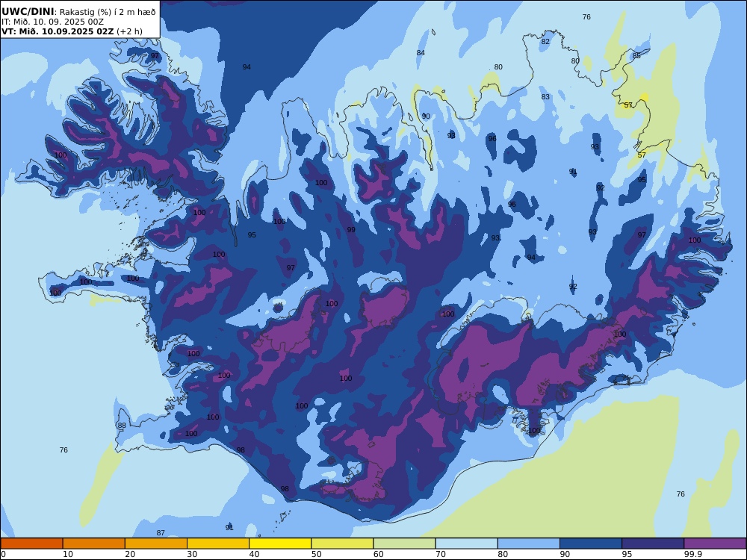The height and width of the screenshot is (560, 747).
Task: Click the '20' label on the color scale
Action: click(x=130, y=554)
